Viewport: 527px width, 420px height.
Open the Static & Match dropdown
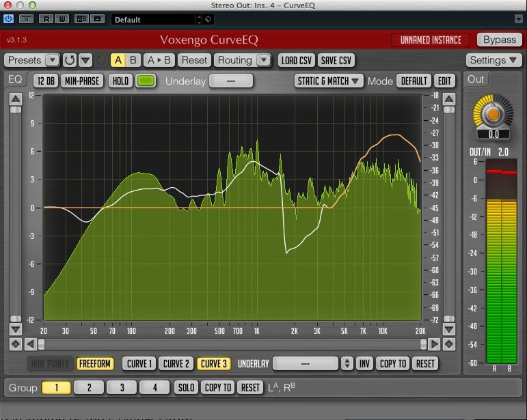click(329, 81)
